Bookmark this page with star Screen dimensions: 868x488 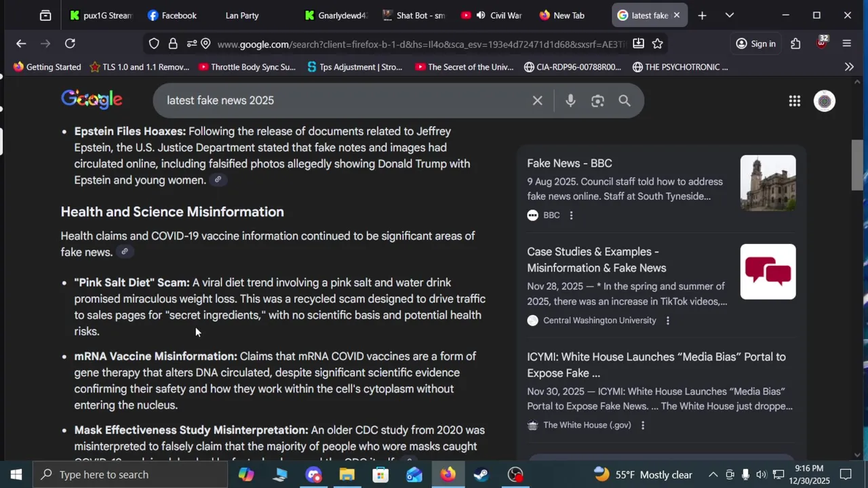click(657, 43)
